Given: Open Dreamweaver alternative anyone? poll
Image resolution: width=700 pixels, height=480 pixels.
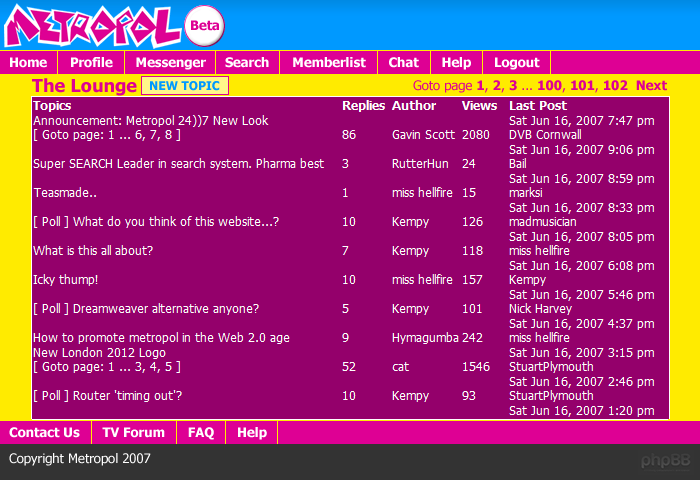Looking at the screenshot, I should (x=146, y=309).
